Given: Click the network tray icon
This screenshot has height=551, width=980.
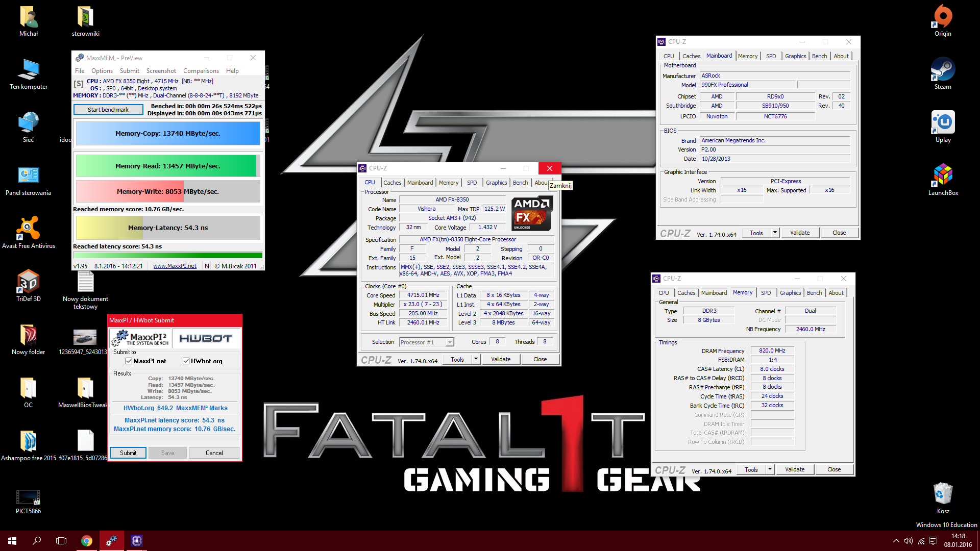Looking at the screenshot, I should coord(921,541).
